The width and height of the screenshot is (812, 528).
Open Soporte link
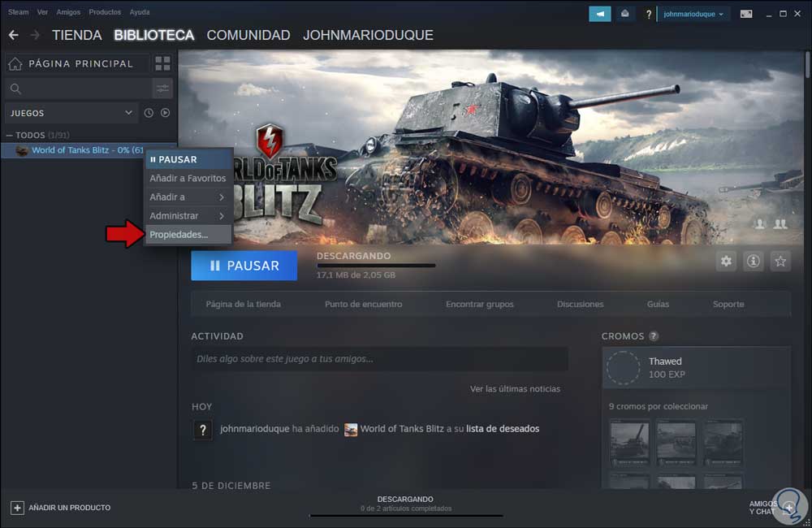(728, 304)
